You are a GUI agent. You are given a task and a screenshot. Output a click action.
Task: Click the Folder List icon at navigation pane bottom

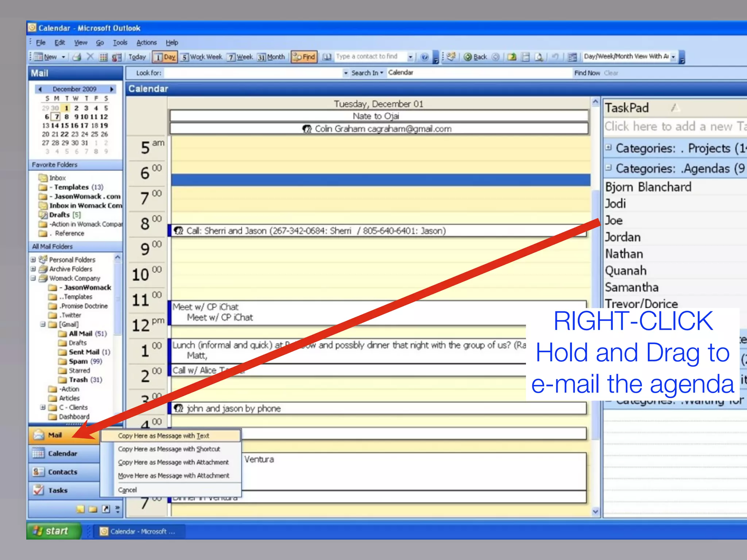click(93, 509)
